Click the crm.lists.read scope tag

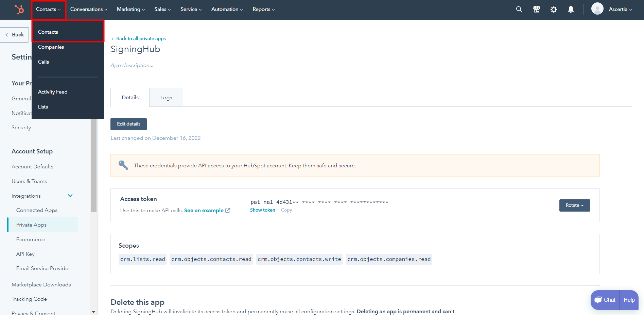[x=142, y=259]
